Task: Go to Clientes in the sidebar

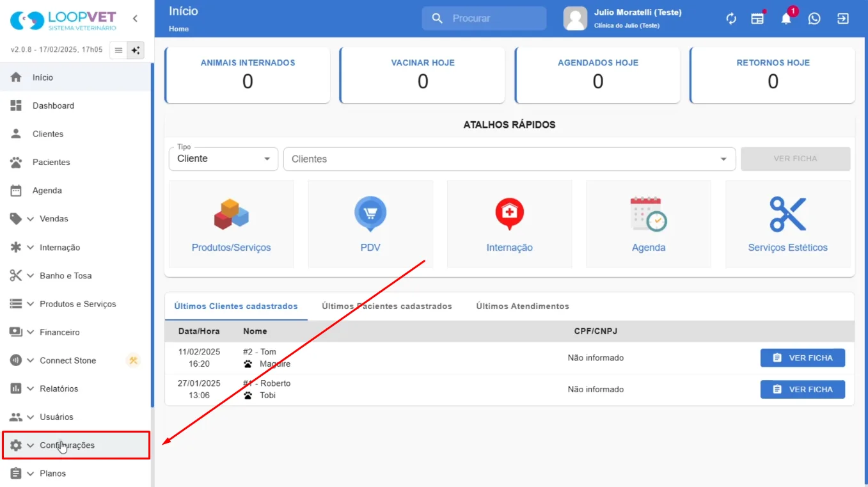Action: (75, 134)
